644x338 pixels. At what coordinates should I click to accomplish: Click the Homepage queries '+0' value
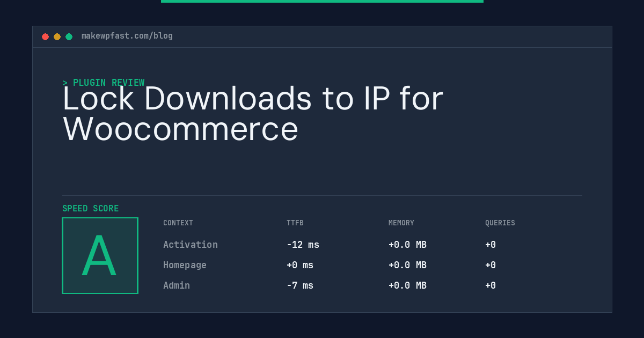[x=491, y=265]
